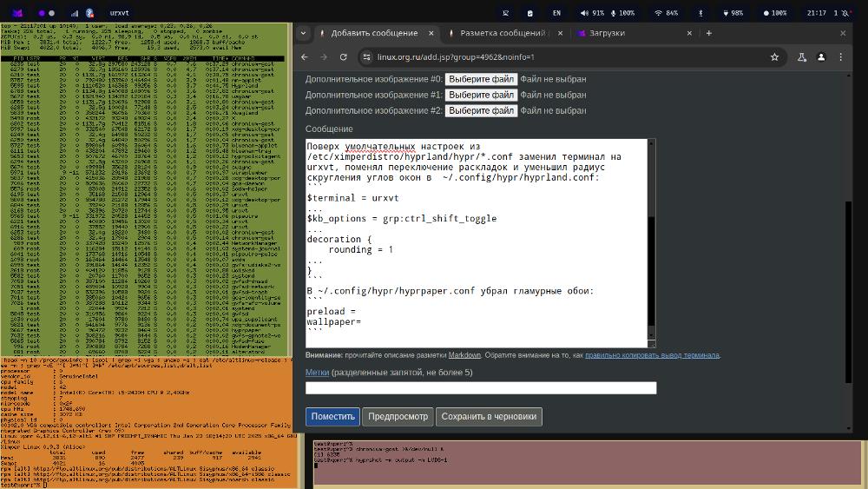Open a new browser tab

708,33
